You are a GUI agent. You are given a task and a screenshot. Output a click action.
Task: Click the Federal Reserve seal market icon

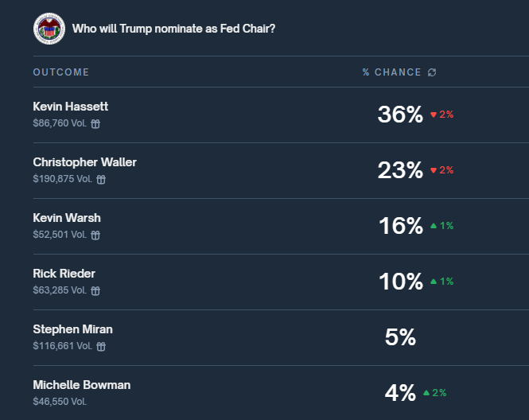(49, 29)
